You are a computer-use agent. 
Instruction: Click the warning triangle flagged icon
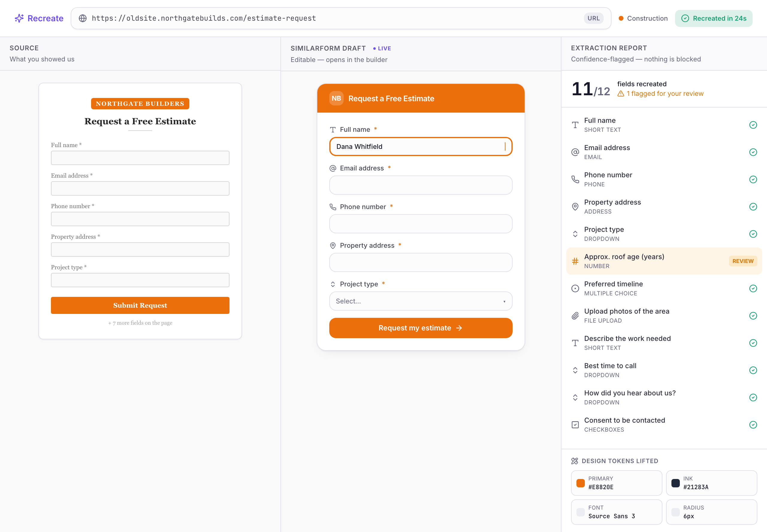click(x=621, y=94)
